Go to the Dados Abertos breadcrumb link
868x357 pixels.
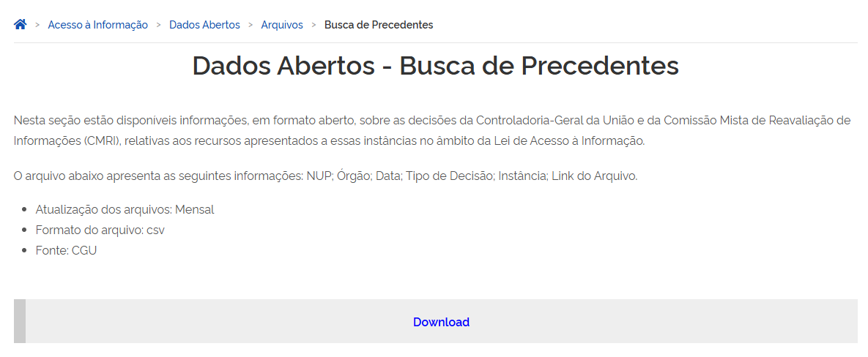coord(204,25)
